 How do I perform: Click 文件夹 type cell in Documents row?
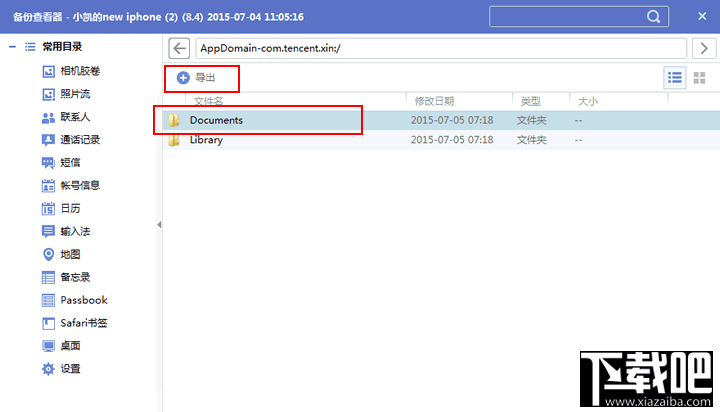(532, 120)
